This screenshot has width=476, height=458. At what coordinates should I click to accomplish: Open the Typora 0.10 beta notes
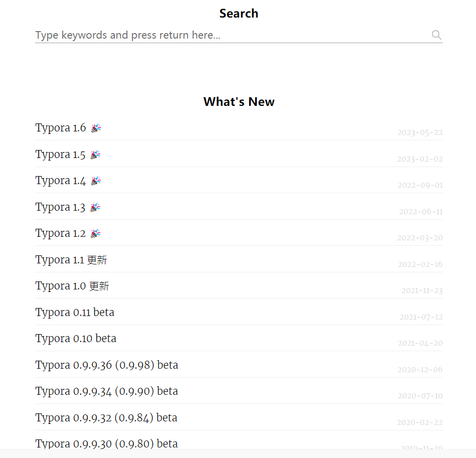(x=76, y=339)
